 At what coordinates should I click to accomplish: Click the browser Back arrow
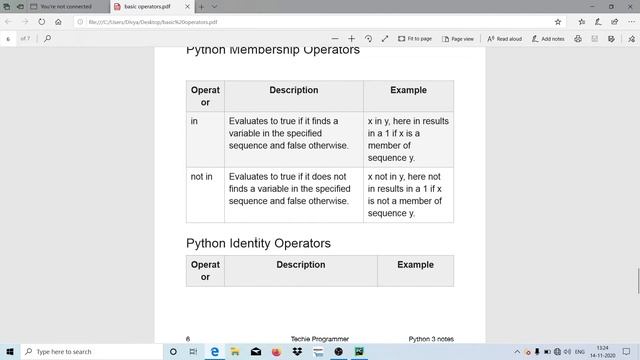(x=8, y=22)
